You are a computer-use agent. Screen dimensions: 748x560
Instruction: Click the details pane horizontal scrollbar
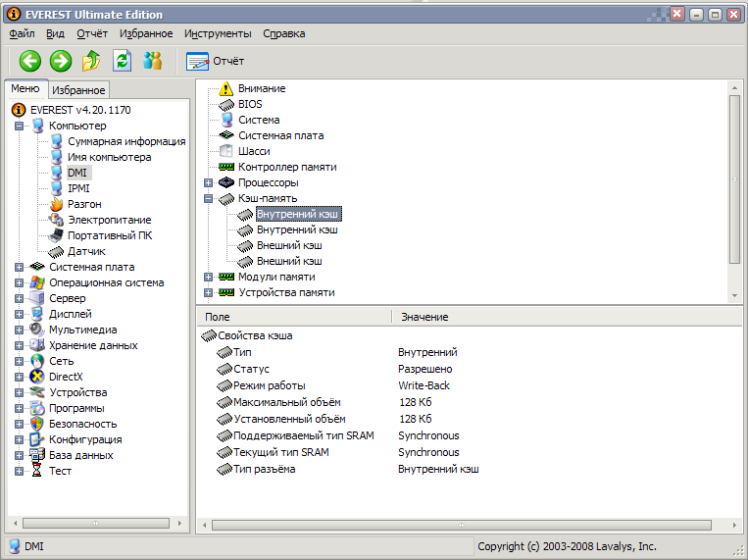click(462, 525)
